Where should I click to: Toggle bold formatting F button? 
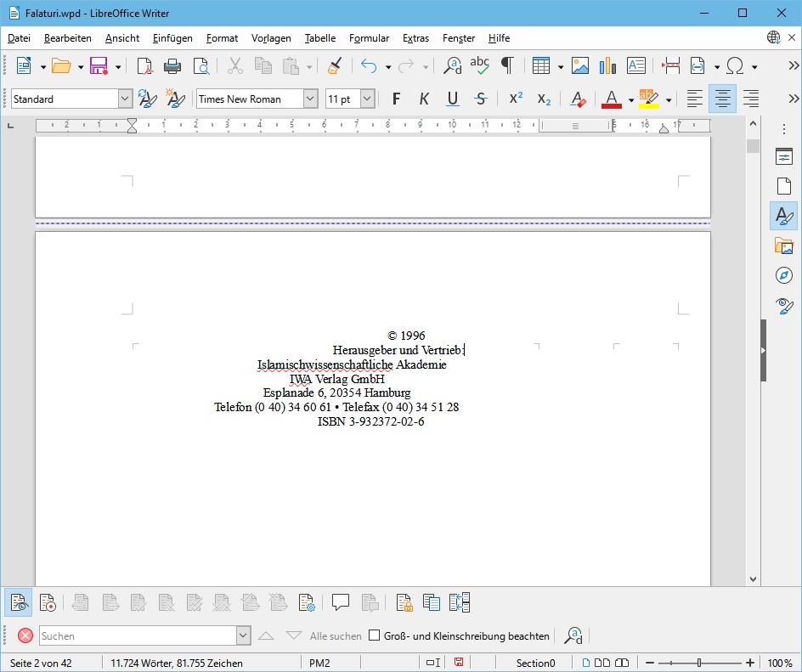(396, 99)
